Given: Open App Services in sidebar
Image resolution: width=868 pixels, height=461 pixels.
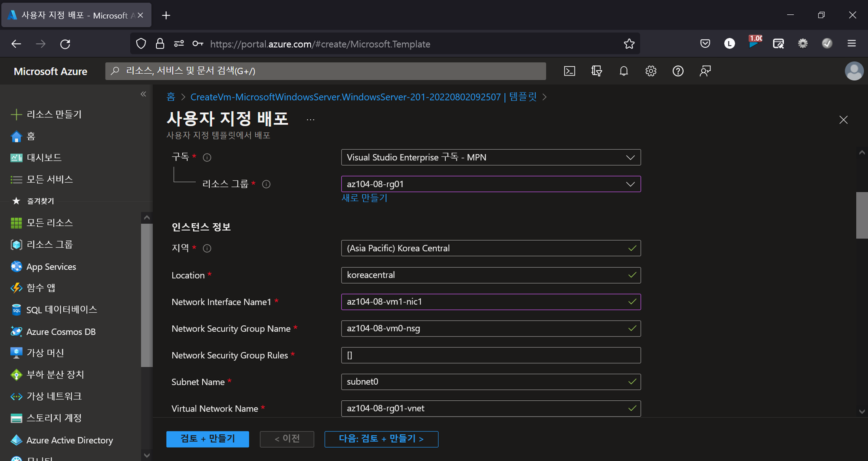Looking at the screenshot, I should click(51, 267).
